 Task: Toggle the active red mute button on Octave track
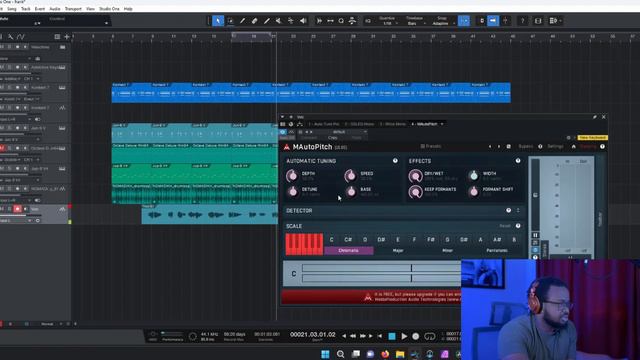point(2,148)
